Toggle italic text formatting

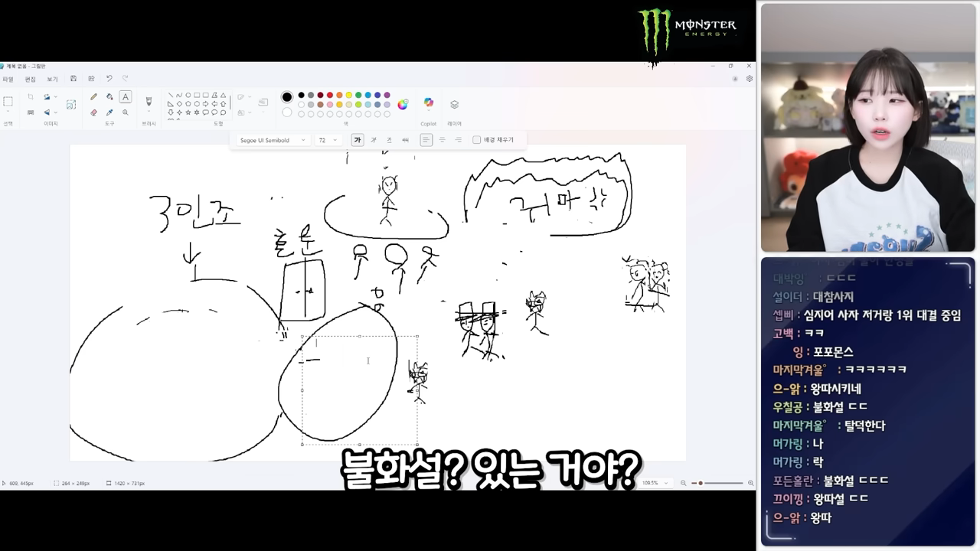373,140
